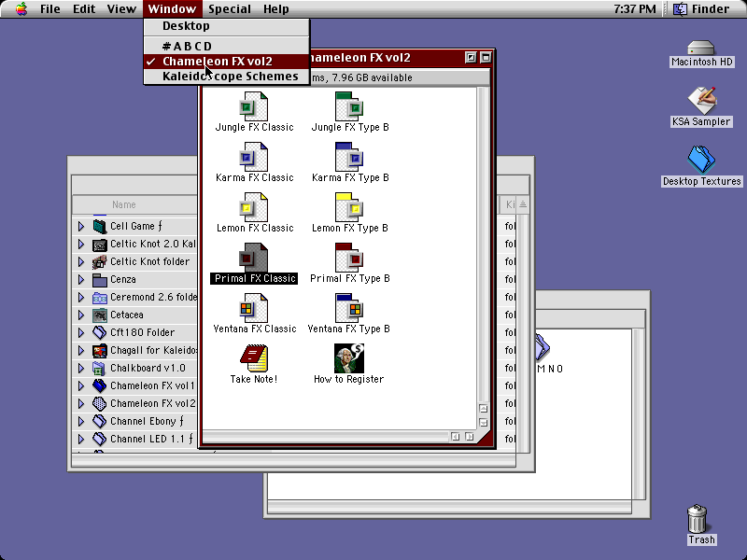Sort the list by Name column
747x560 pixels.
tap(124, 204)
